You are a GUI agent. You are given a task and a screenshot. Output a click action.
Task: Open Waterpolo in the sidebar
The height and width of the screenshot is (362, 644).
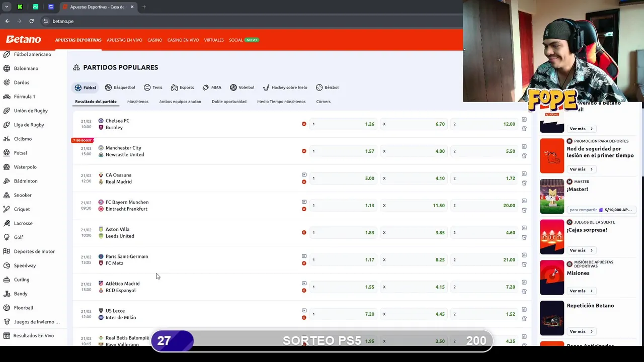click(25, 167)
